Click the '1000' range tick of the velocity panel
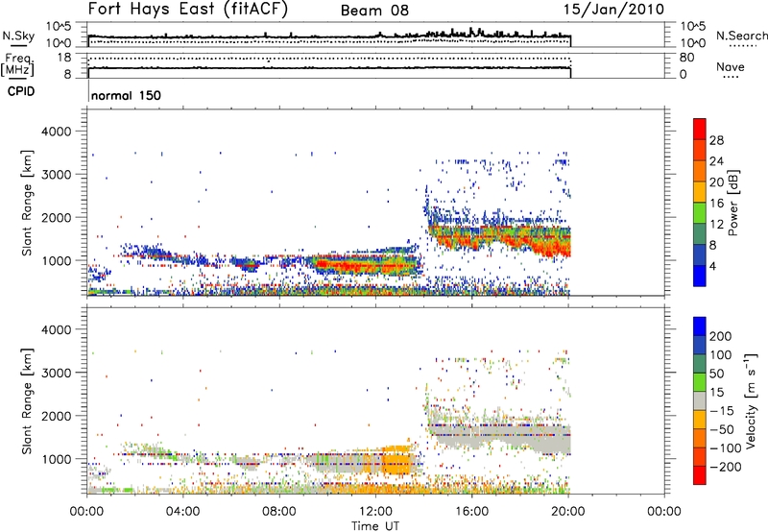The height and width of the screenshot is (532, 768). point(57,459)
